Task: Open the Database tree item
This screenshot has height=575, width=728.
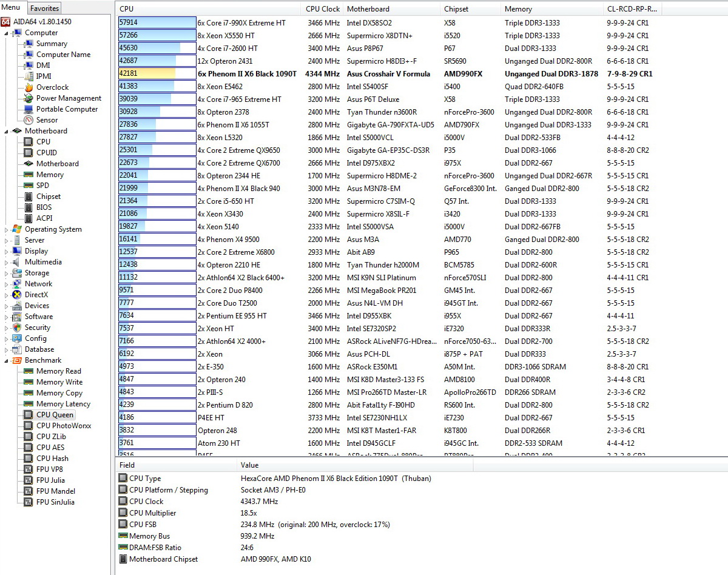Action: (x=39, y=349)
